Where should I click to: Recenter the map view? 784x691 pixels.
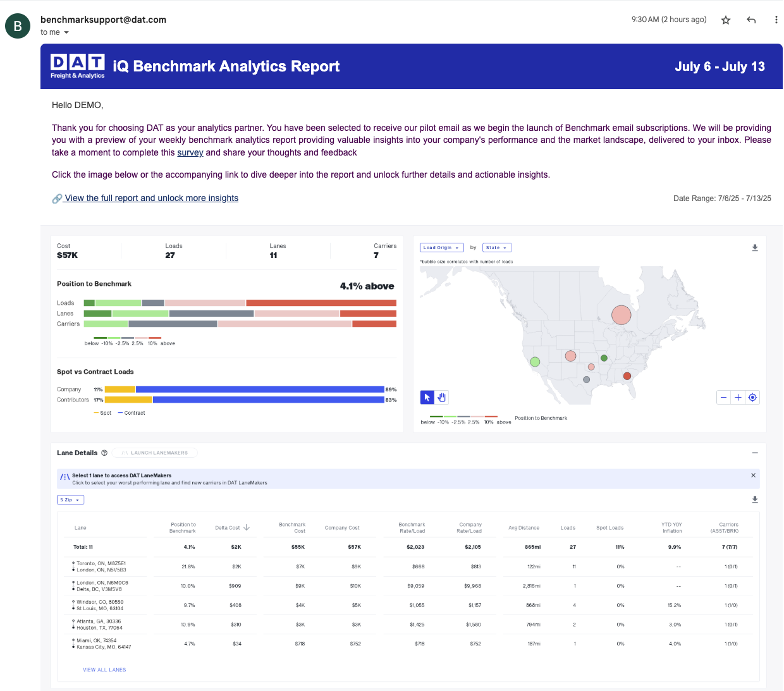click(752, 398)
